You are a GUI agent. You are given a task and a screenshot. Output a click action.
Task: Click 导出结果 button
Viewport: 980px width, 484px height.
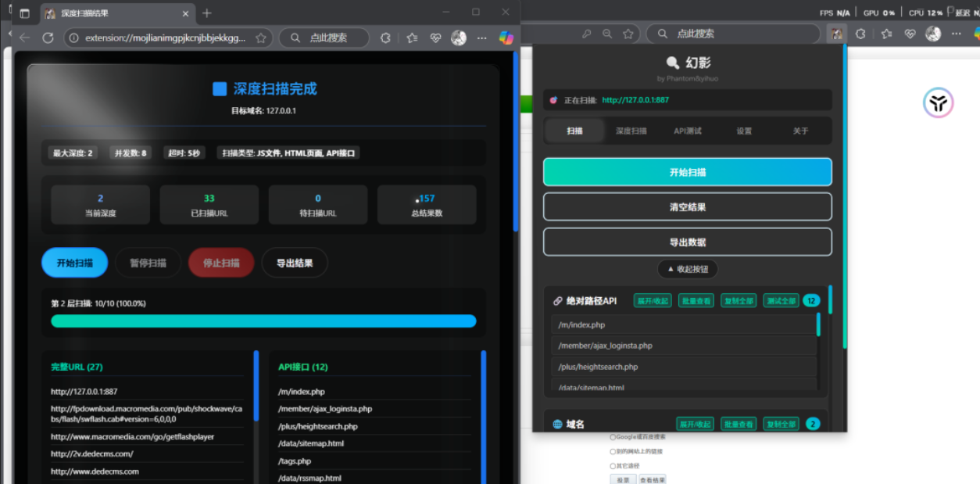295,263
